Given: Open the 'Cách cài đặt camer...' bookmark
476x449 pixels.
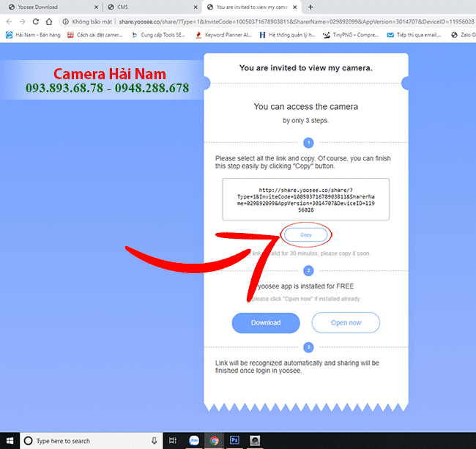Looking at the screenshot, I should (x=95, y=35).
